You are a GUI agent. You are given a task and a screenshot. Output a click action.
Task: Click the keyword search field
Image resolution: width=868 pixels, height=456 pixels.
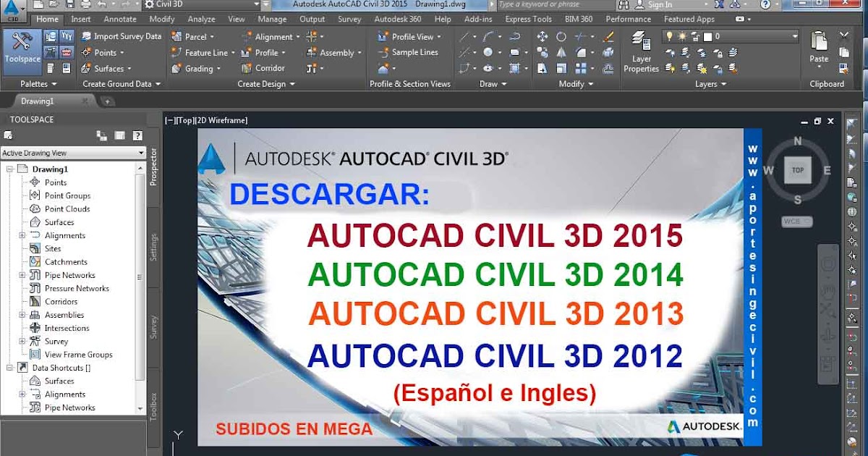(552, 4)
